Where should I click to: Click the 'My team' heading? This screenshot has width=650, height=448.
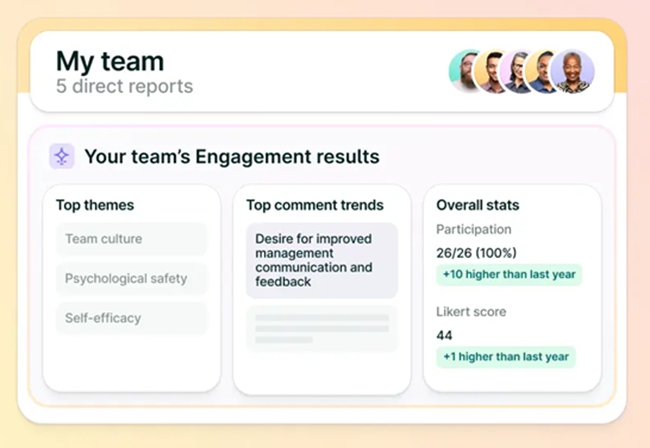tap(110, 61)
